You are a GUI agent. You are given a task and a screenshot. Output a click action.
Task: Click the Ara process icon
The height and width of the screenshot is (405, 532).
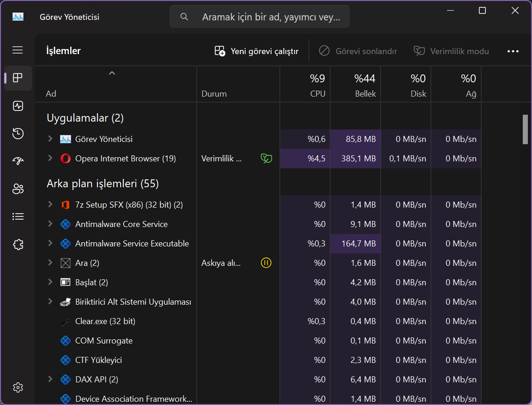click(x=66, y=263)
